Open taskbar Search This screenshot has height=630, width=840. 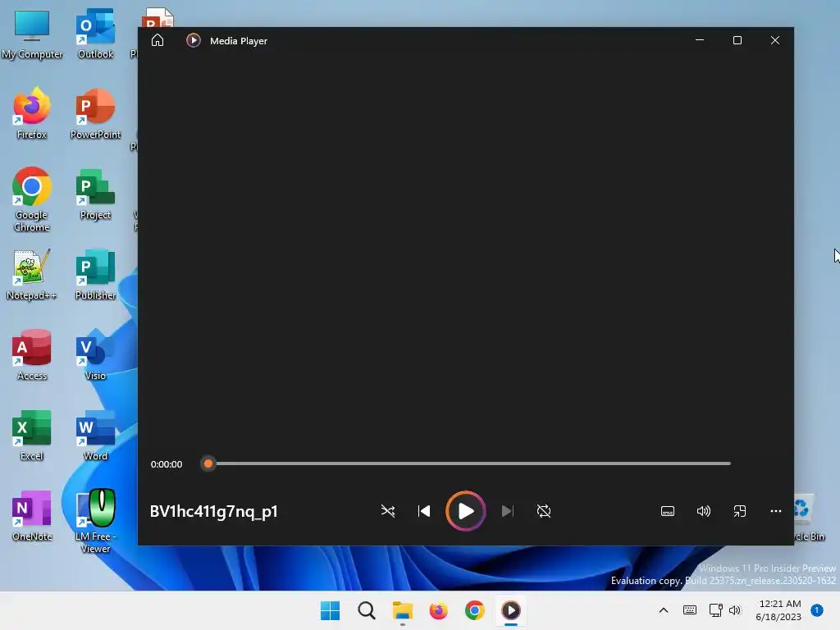[x=367, y=610]
